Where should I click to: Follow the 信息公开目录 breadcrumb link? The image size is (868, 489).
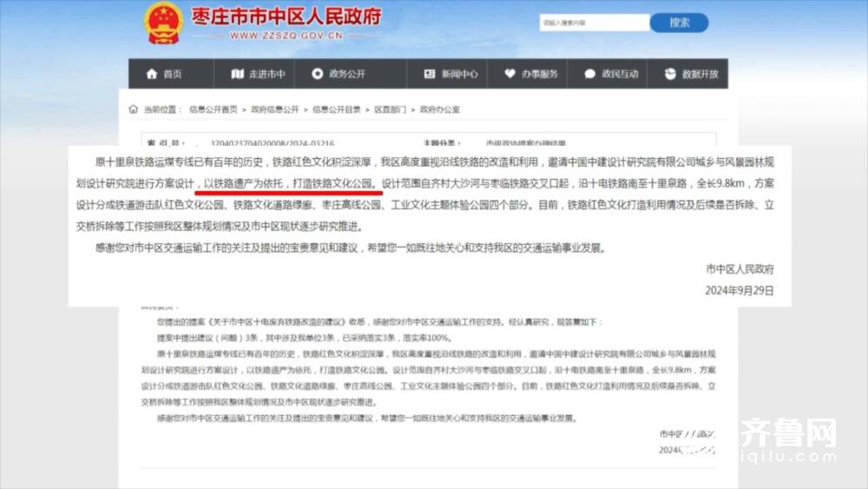coord(337,109)
